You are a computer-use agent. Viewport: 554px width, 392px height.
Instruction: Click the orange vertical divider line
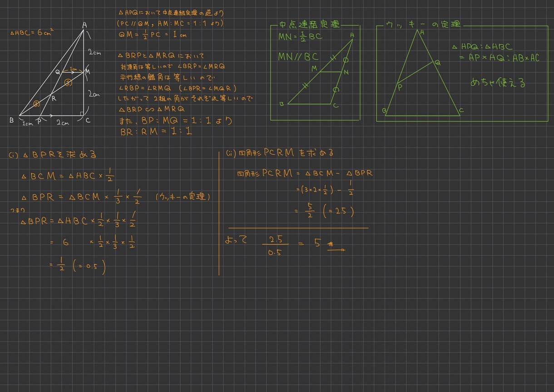pos(219,213)
